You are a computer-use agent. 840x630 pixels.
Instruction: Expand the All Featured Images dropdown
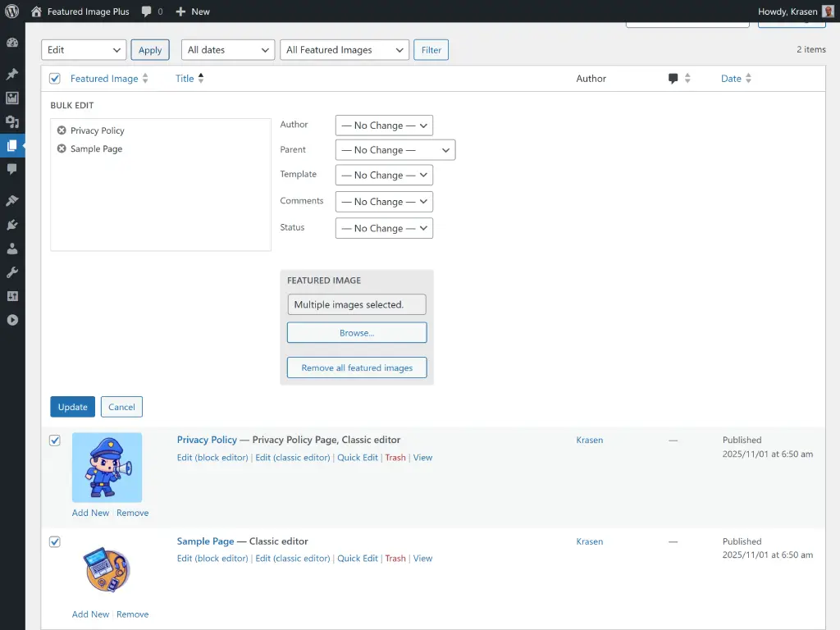[x=344, y=49]
